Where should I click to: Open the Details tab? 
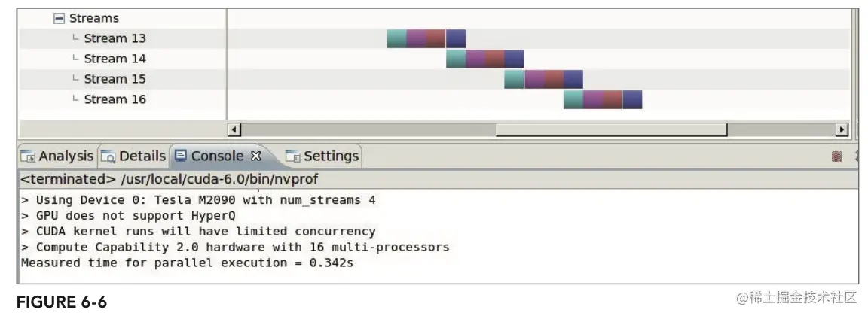tap(142, 156)
